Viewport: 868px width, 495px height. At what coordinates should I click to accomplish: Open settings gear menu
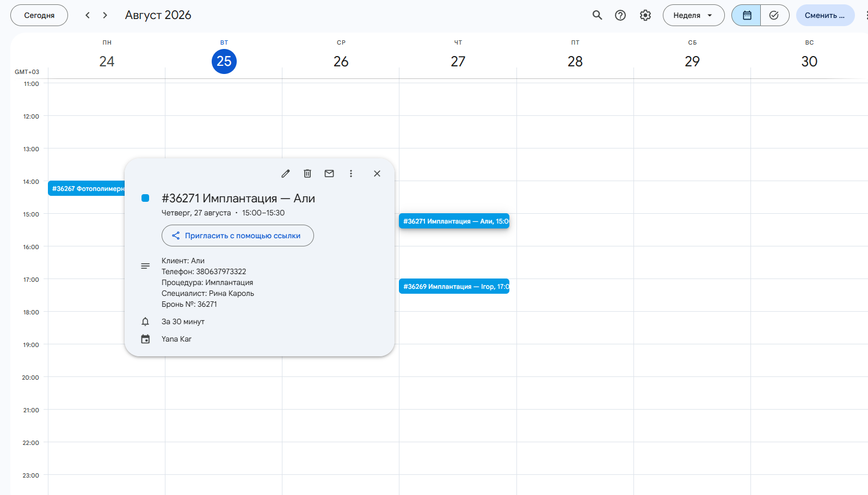pos(645,15)
